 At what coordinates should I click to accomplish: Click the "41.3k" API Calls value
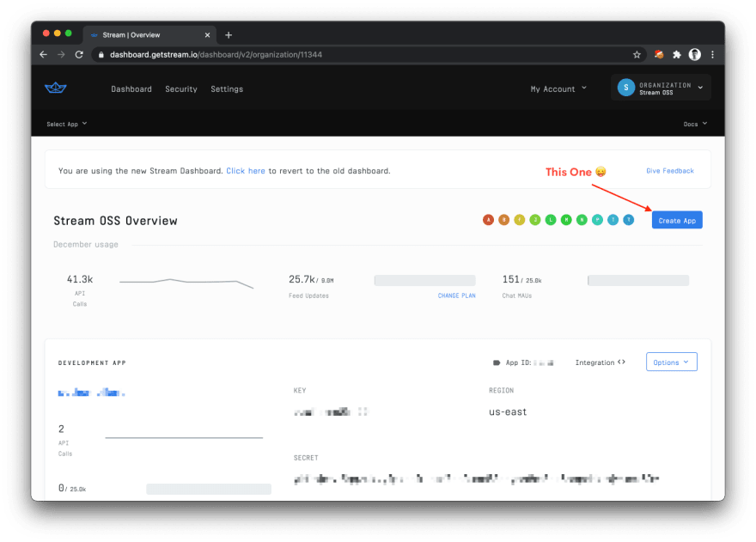click(80, 279)
